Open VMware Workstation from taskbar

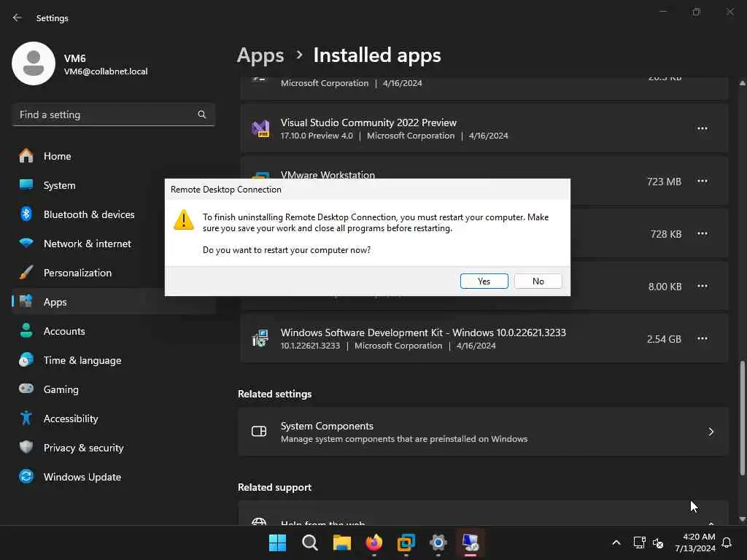click(x=406, y=542)
